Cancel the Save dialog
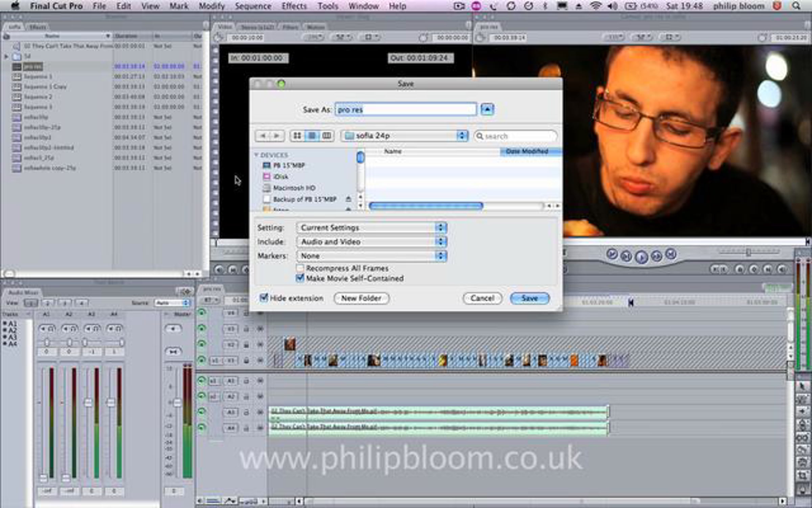Image resolution: width=812 pixels, height=508 pixels. 482,298
